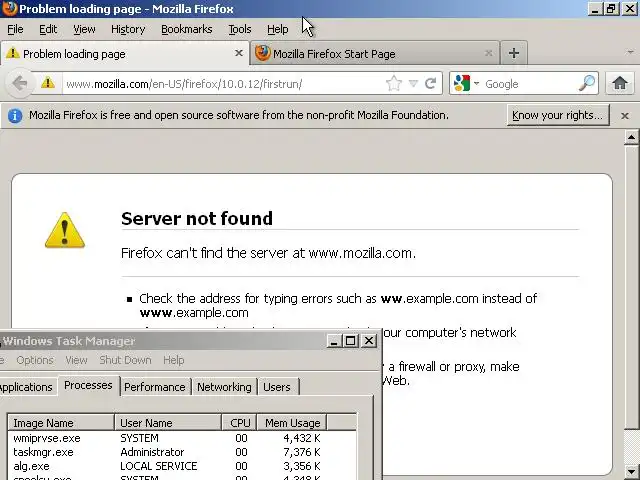Click the Firefox logo in title bar
The image size is (640, 480).
pos(9,9)
